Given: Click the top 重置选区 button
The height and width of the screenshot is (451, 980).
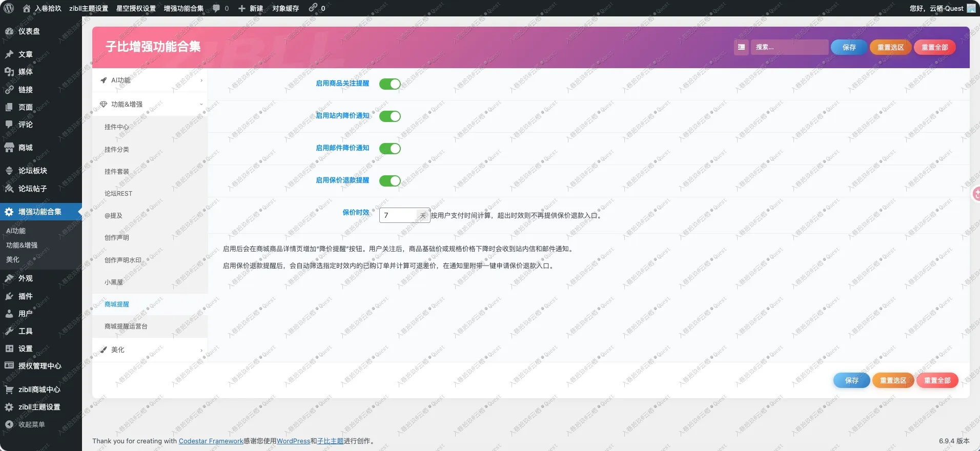Looking at the screenshot, I should tap(890, 47).
